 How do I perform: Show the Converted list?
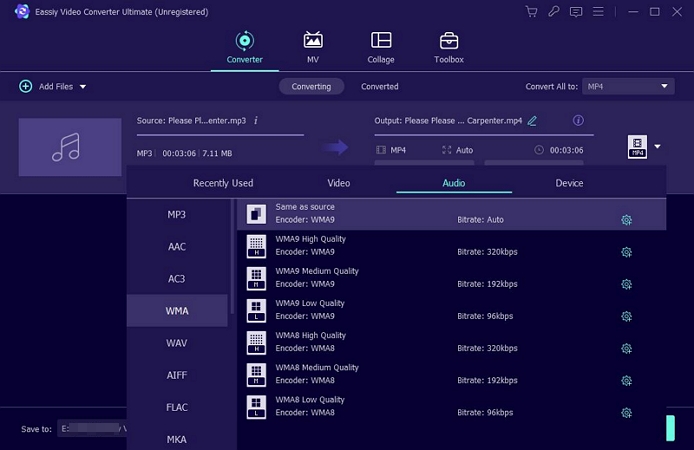(x=379, y=86)
